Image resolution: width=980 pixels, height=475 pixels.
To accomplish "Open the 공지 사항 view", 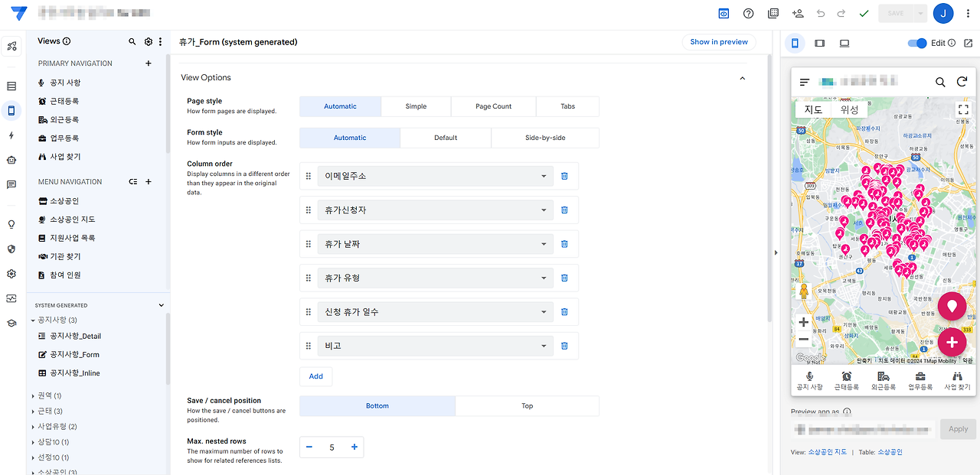I will point(65,83).
